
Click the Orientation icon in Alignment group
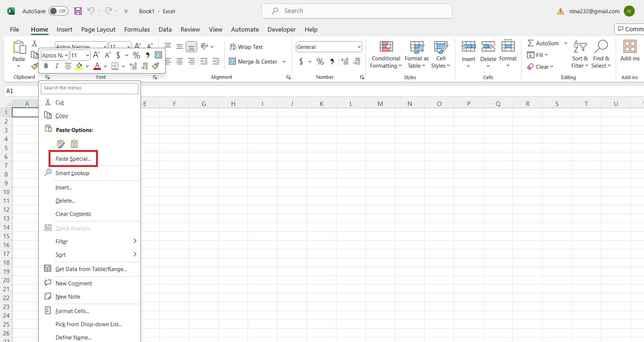coord(205,46)
